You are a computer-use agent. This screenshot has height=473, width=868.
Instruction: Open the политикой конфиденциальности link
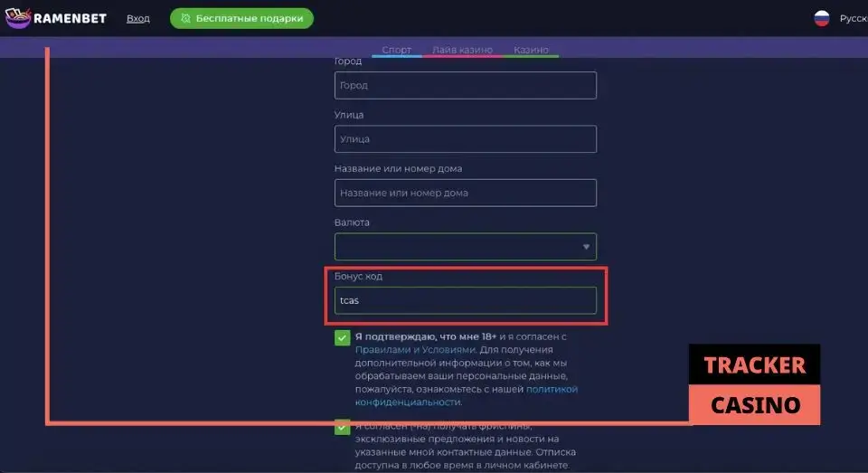(467, 395)
